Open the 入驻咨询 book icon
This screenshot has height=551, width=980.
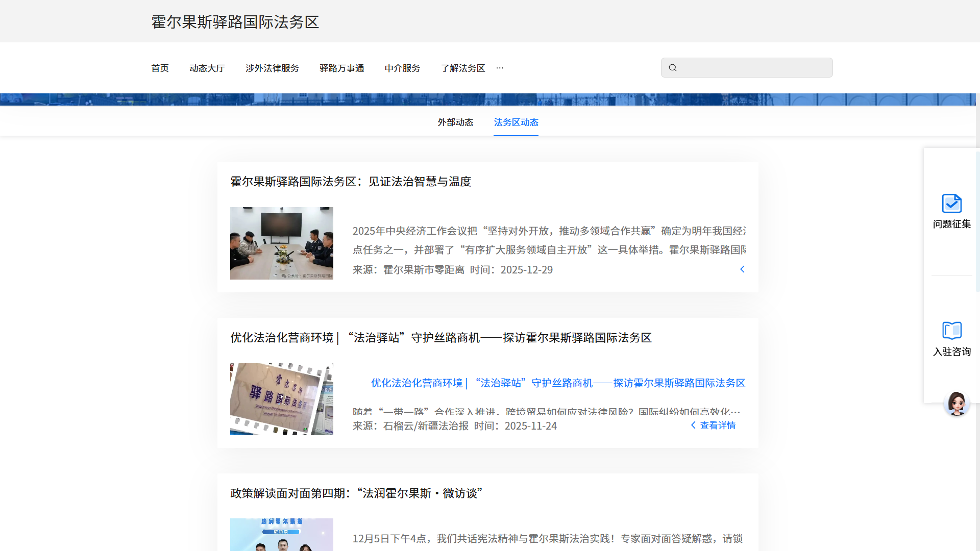[x=951, y=331]
